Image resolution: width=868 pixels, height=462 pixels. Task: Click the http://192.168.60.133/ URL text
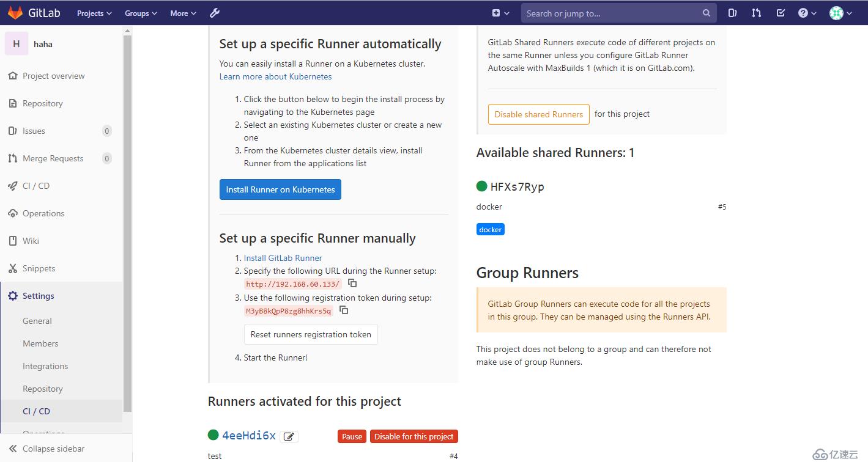tap(293, 284)
